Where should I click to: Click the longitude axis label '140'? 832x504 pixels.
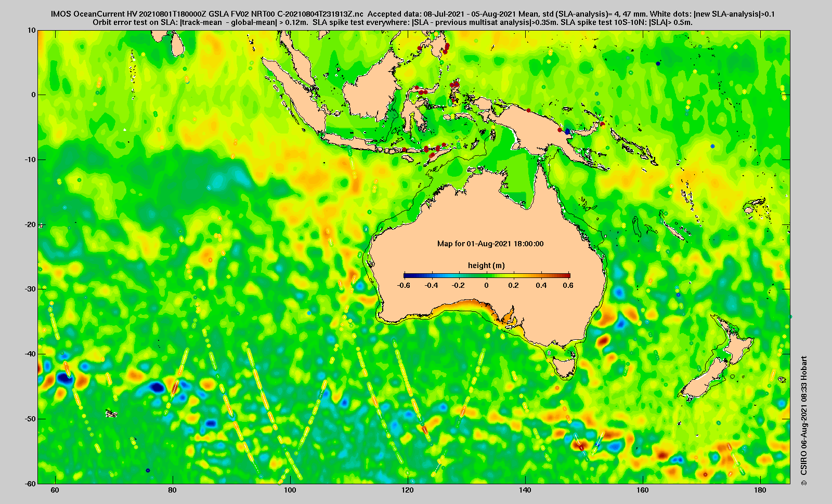pyautogui.click(x=525, y=490)
